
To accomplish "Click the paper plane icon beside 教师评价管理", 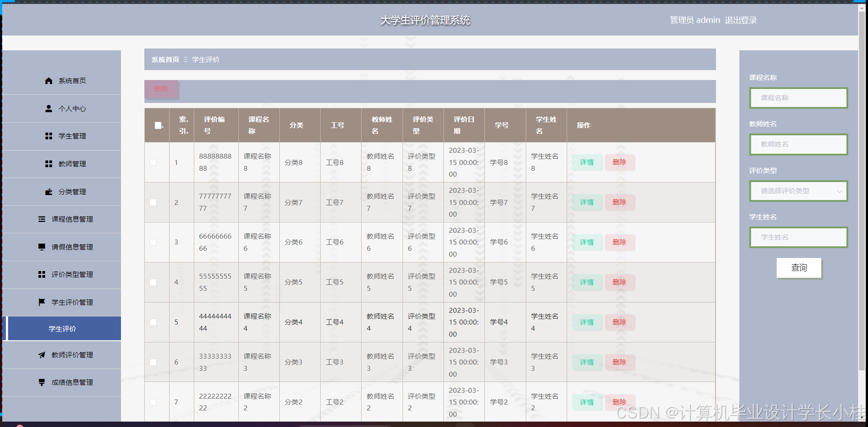I will point(42,355).
